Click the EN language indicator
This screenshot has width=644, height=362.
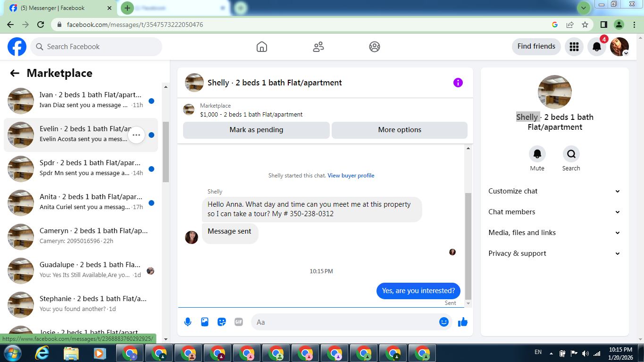538,352
